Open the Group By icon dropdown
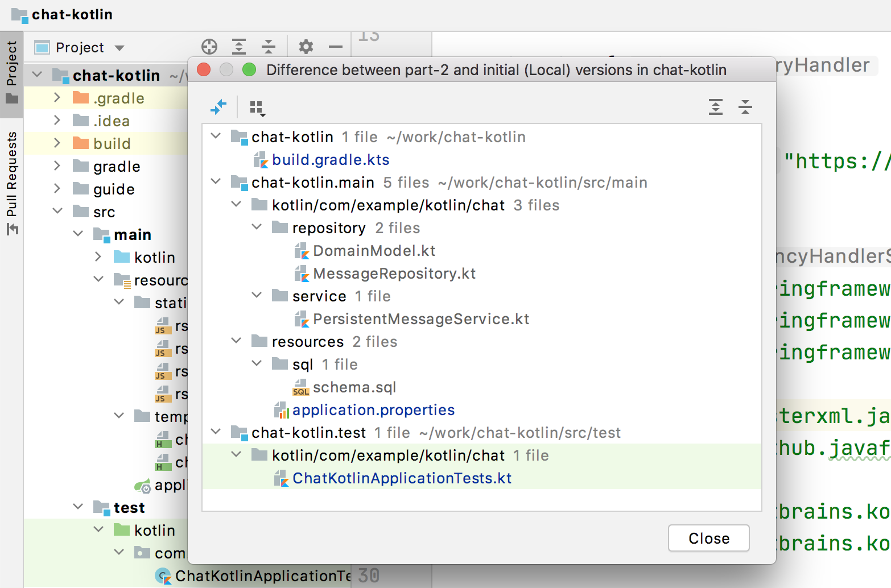This screenshot has width=891, height=588. click(257, 107)
